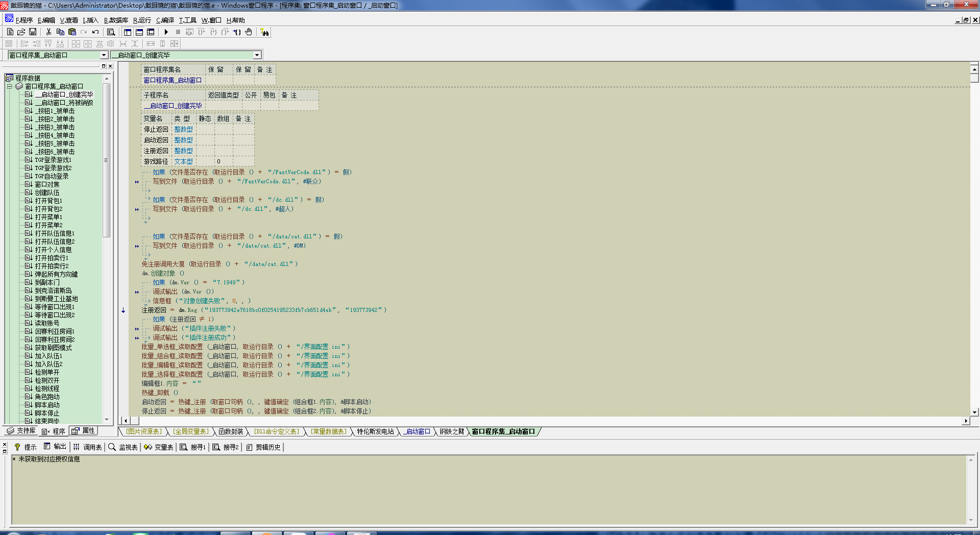Toggle the bottom status panel visibility button
The width and height of the screenshot is (980, 535).
139,32
